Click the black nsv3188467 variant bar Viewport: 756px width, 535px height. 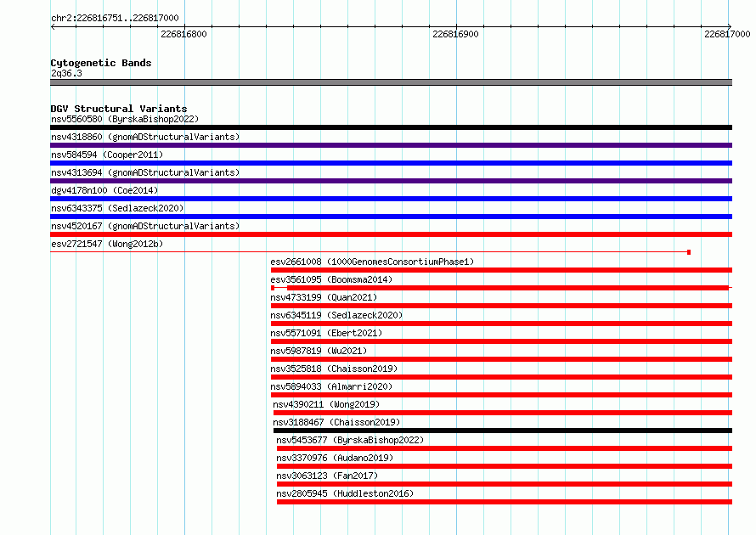[x=503, y=431]
